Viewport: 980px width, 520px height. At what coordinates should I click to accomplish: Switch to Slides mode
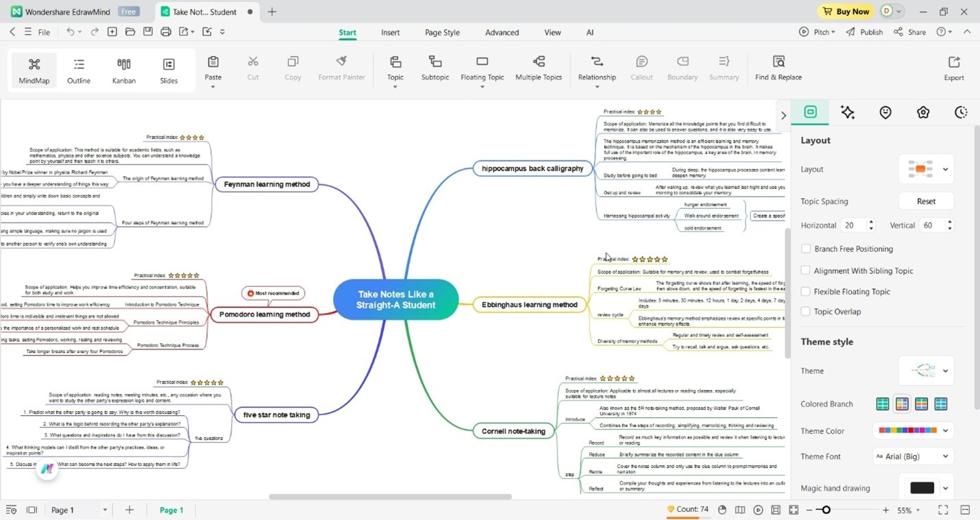pos(169,69)
